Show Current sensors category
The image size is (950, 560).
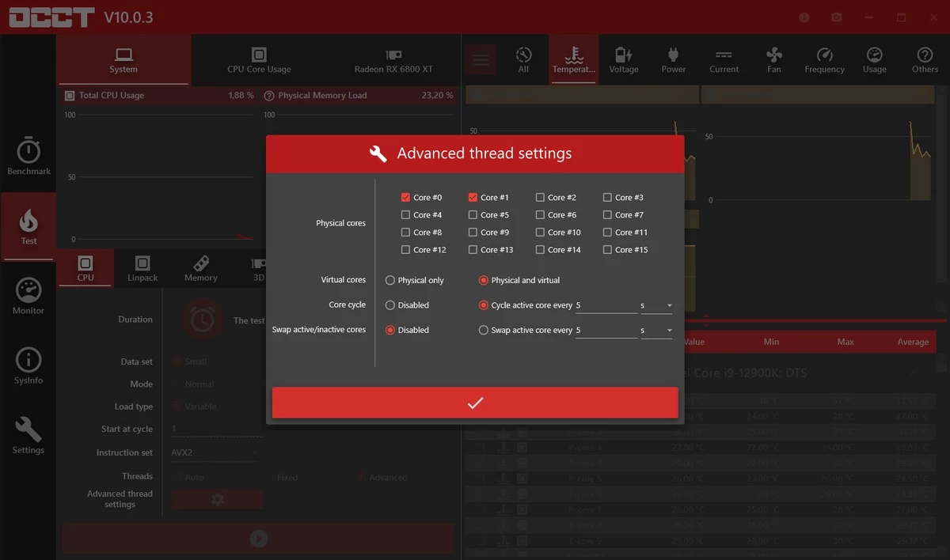[x=724, y=60]
